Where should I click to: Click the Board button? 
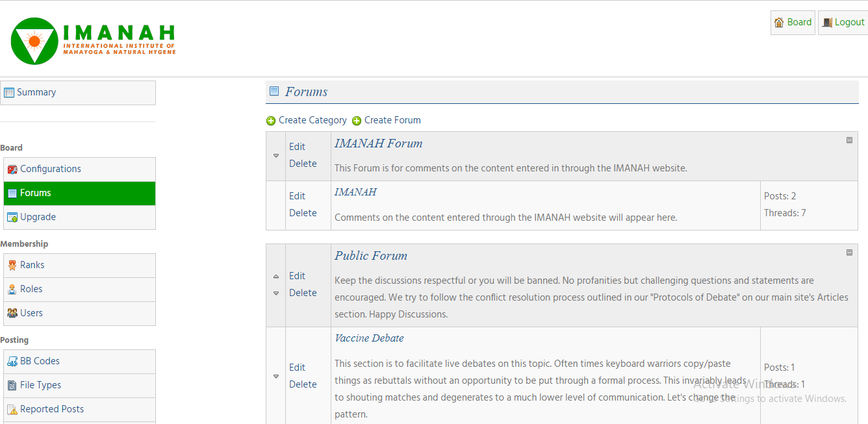tap(793, 22)
